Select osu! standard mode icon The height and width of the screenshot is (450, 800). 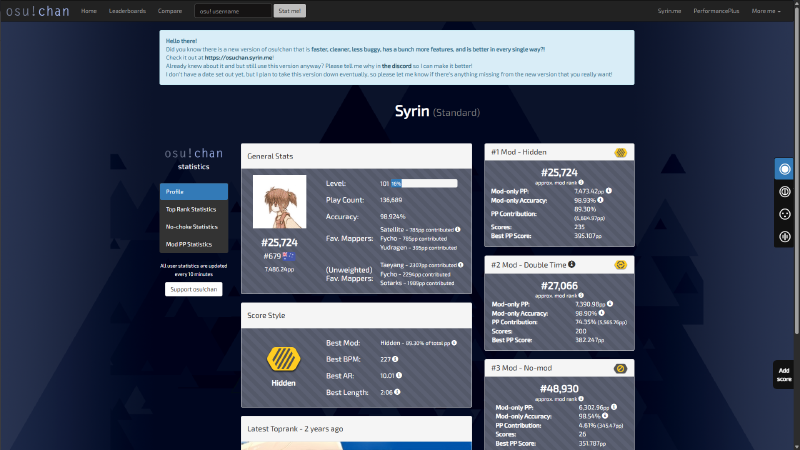tap(784, 169)
